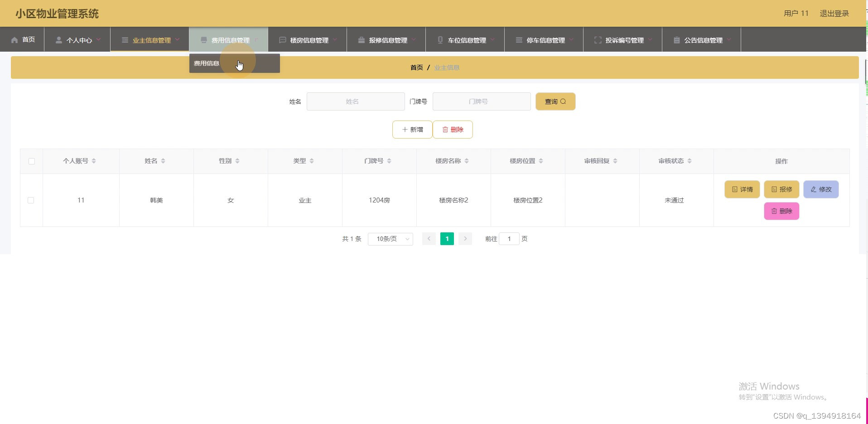Click the trash icon in pink 删除 button
This screenshot has height=424, width=868.
click(774, 211)
